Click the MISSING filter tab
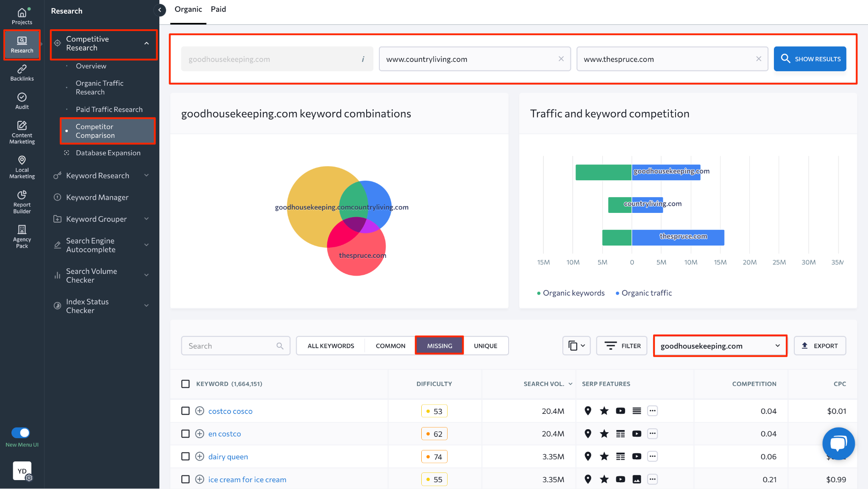 click(x=439, y=345)
